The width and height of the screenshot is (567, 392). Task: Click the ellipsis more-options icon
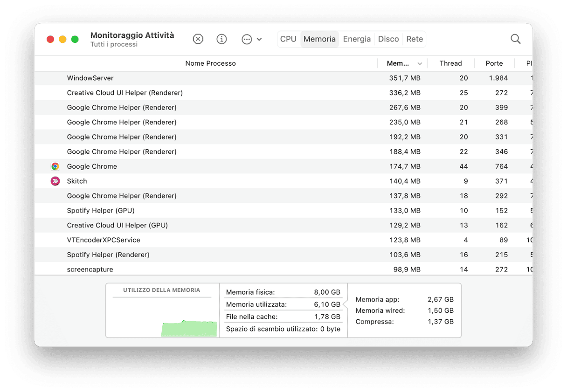point(247,39)
